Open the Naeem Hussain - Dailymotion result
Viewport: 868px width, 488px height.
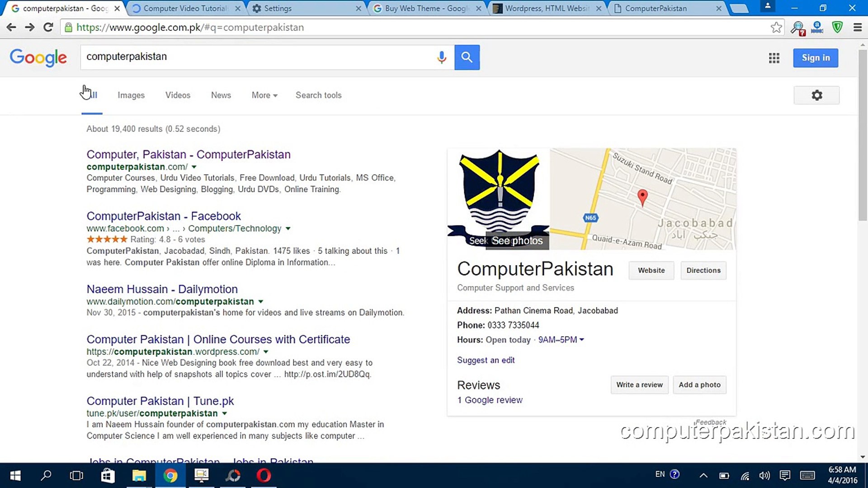[162, 289]
